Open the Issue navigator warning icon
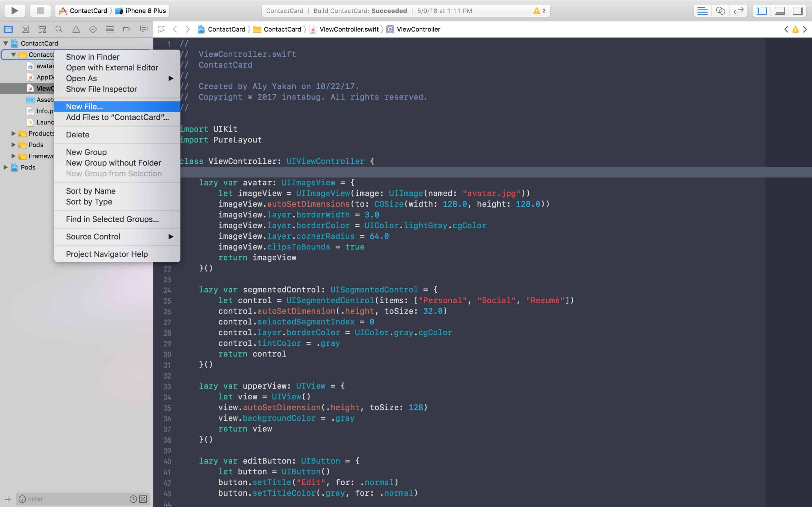Viewport: 812px width, 507px height. click(x=76, y=29)
